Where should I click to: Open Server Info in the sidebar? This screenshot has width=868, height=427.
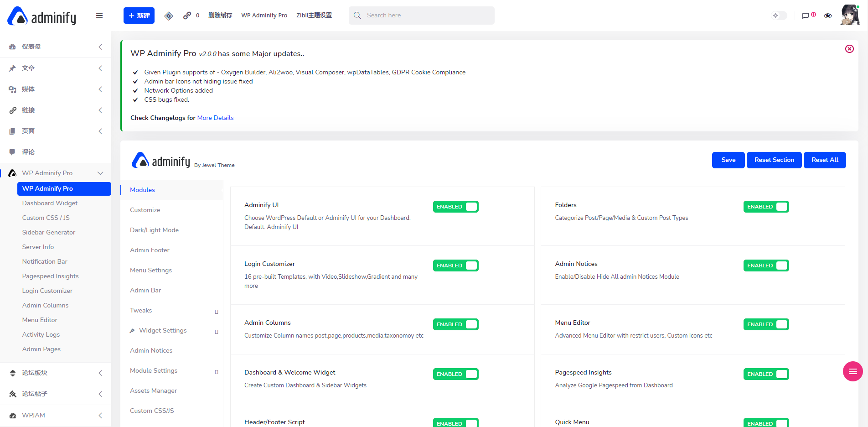(x=38, y=247)
